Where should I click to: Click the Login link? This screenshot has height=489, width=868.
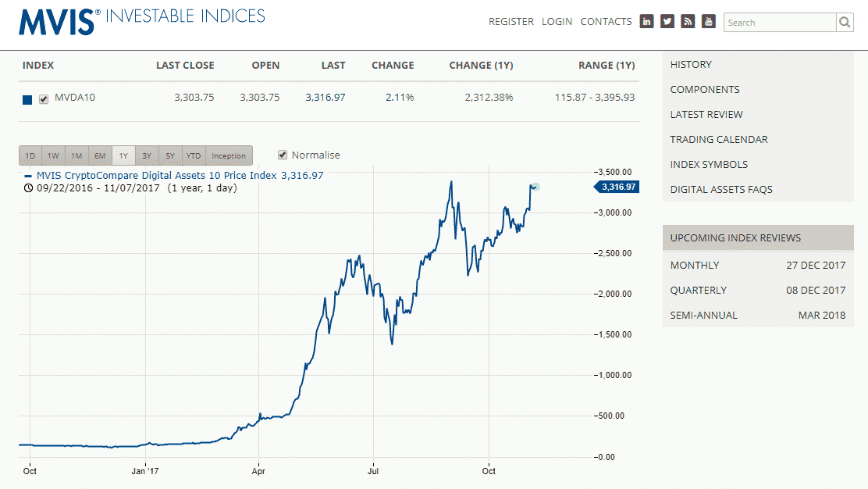click(x=557, y=22)
